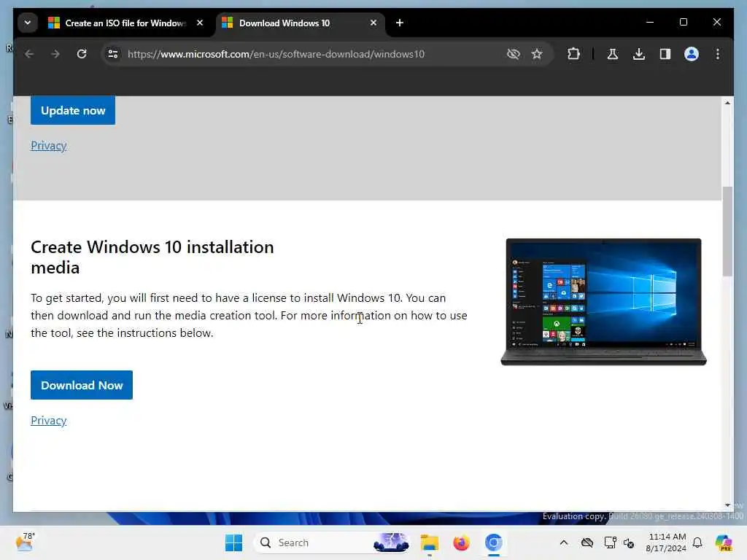Launch Firefox from the taskbar
Screen dimensions: 747x560
[x=461, y=542]
